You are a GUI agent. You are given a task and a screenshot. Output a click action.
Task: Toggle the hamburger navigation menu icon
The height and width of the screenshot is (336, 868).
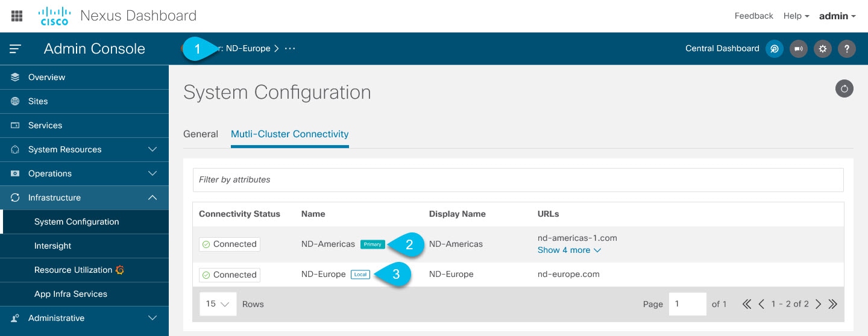coord(16,49)
